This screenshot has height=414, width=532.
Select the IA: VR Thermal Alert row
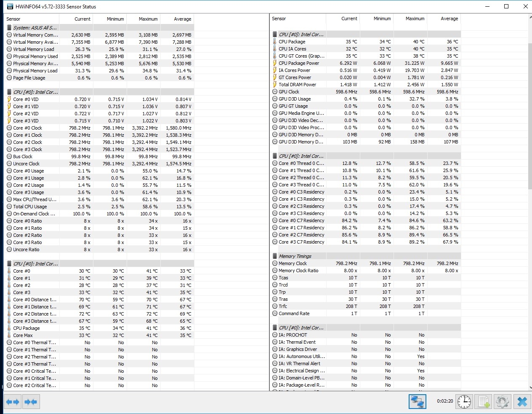point(365,364)
